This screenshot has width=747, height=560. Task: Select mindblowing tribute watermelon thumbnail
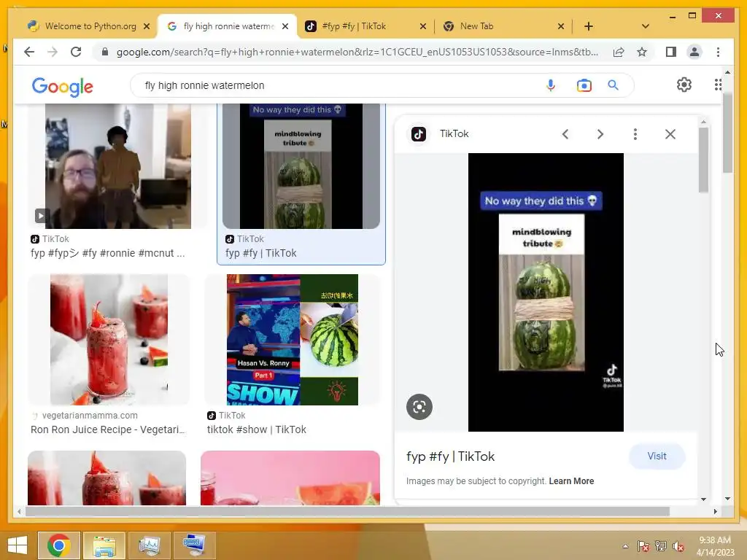pyautogui.click(x=301, y=166)
